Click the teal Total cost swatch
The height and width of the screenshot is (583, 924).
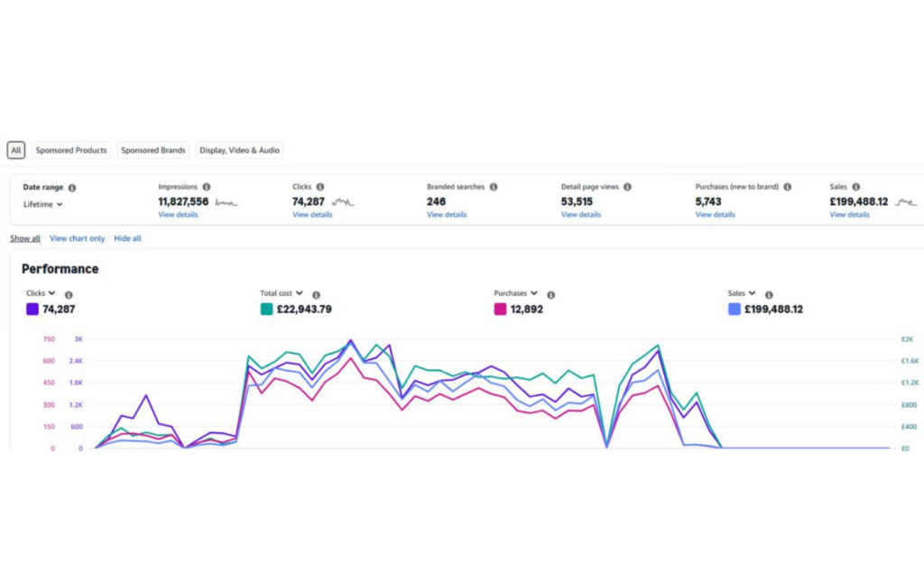coord(266,309)
